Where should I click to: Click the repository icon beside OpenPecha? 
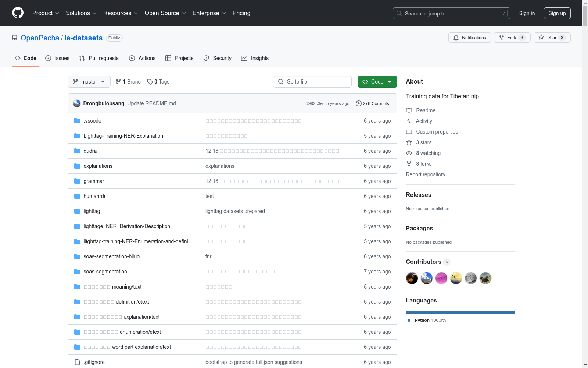(x=15, y=38)
